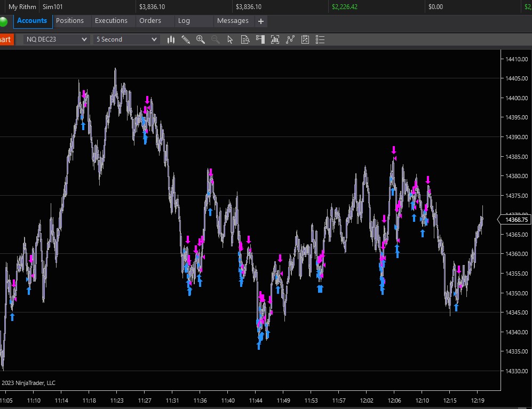Image resolution: width=532 pixels, height=409 pixels.
Task: Expand the NQ DEC23 instrument dropdown
Action: coord(57,39)
